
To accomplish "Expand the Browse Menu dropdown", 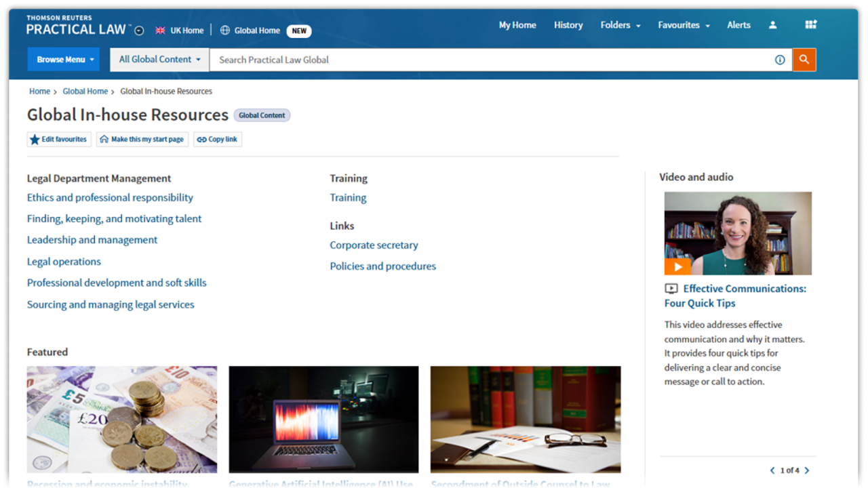I will (x=63, y=60).
